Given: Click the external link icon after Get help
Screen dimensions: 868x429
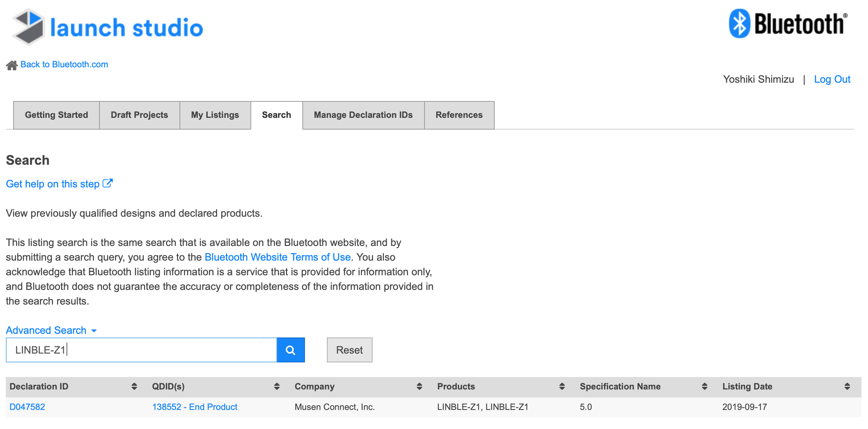Looking at the screenshot, I should pyautogui.click(x=107, y=183).
